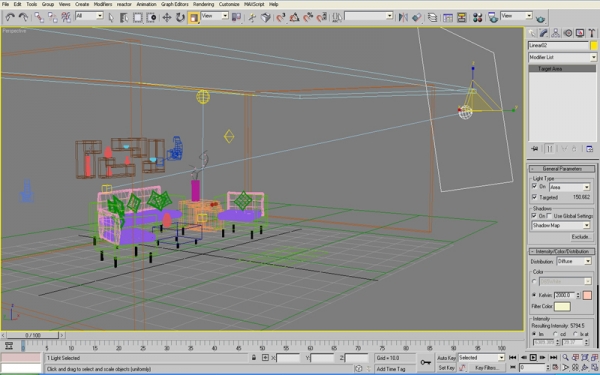This screenshot has width=600, height=375.
Task: Open the Area light type dropdown
Action: (x=569, y=187)
